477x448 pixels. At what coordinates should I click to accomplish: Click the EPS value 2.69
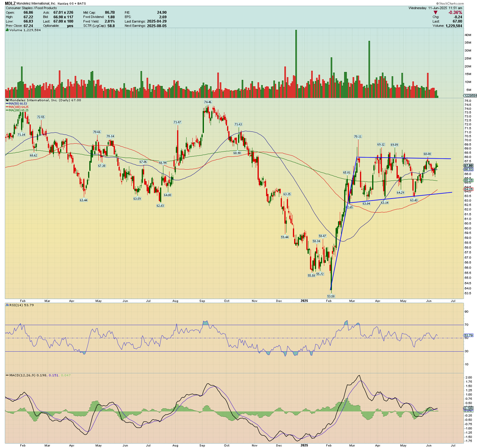tap(163, 17)
